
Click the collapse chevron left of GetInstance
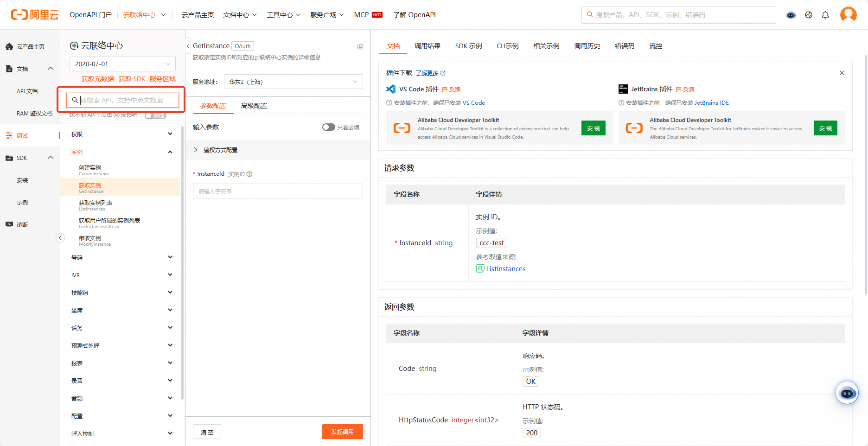click(188, 46)
